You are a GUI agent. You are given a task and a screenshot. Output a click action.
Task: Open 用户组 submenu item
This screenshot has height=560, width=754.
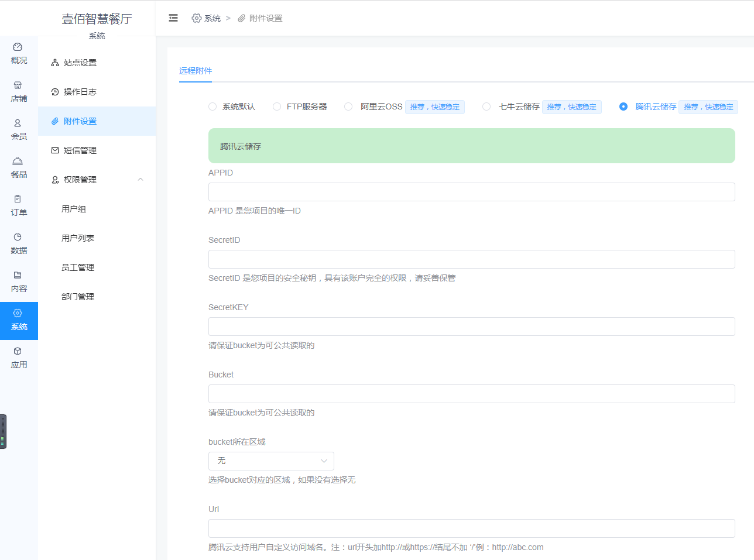(97, 209)
